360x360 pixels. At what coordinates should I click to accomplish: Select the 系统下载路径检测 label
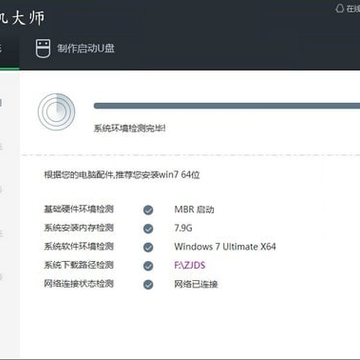(79, 265)
